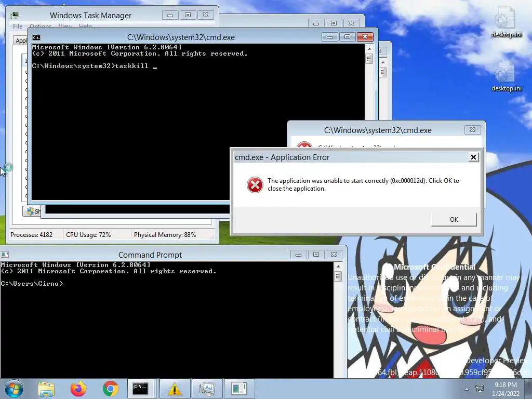532x399 pixels.
Task: Open the clock showing 9:18 PM
Action: pyautogui.click(x=506, y=389)
